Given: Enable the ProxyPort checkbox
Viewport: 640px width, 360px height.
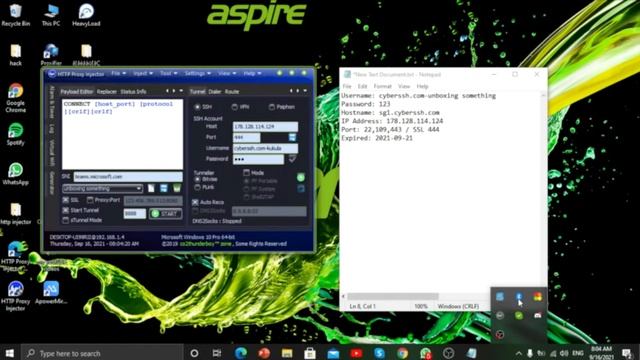Looking at the screenshot, I should pos(90,200).
